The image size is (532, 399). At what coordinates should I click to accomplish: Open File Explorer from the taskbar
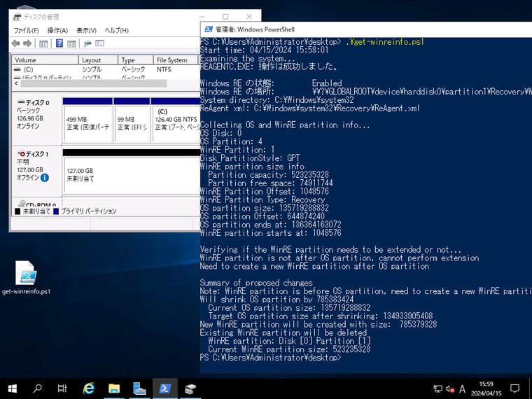point(114,388)
